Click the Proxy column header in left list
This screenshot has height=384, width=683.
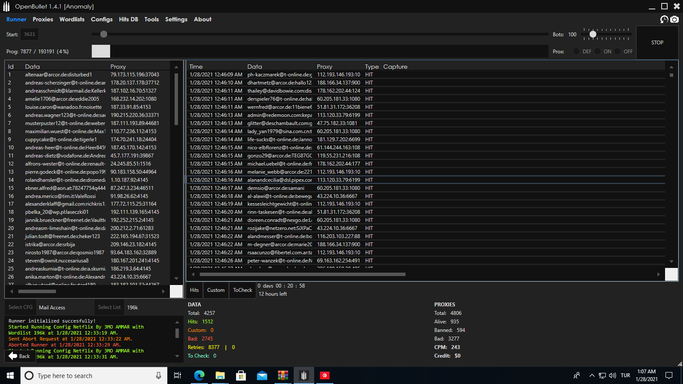[x=118, y=67]
